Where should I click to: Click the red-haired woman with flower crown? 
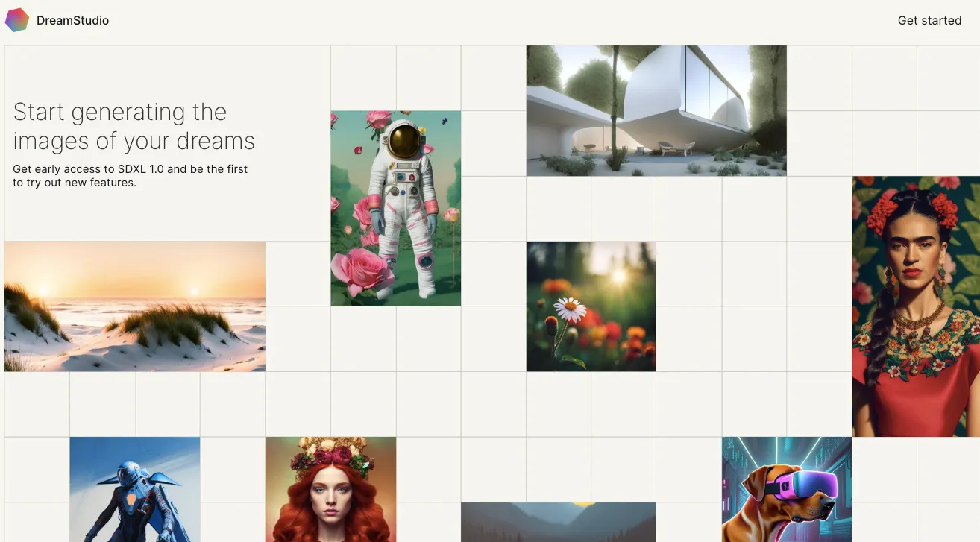click(x=330, y=489)
